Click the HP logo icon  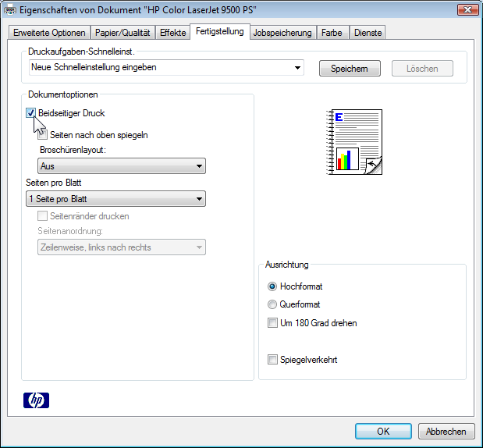36,400
